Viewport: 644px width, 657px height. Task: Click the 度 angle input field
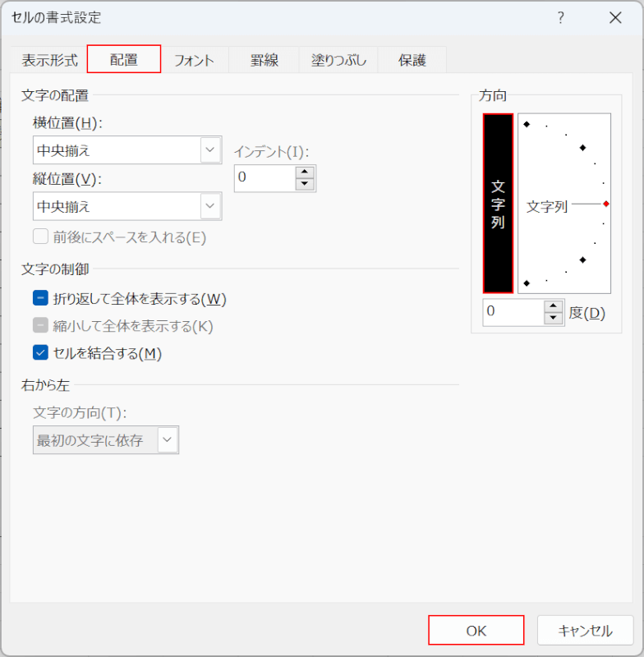tap(513, 312)
